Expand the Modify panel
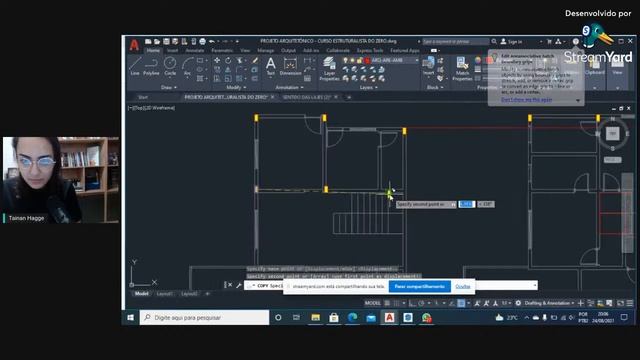This screenshot has width=640, height=360. (x=236, y=87)
